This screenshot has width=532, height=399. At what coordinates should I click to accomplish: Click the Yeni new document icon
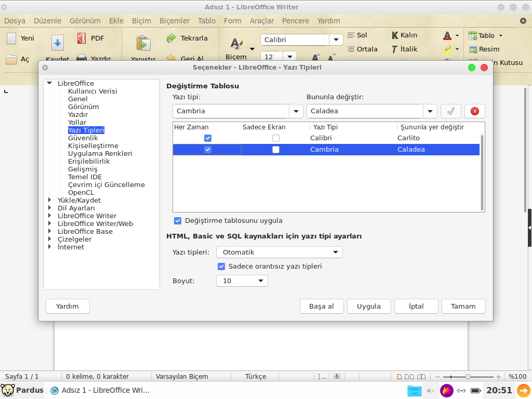pos(11,38)
